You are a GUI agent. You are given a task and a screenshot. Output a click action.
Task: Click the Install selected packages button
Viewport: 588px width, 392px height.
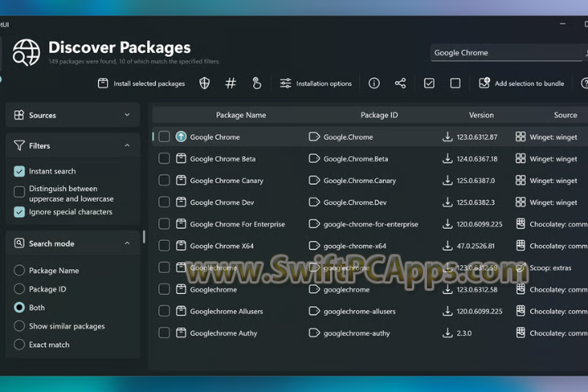tap(141, 83)
